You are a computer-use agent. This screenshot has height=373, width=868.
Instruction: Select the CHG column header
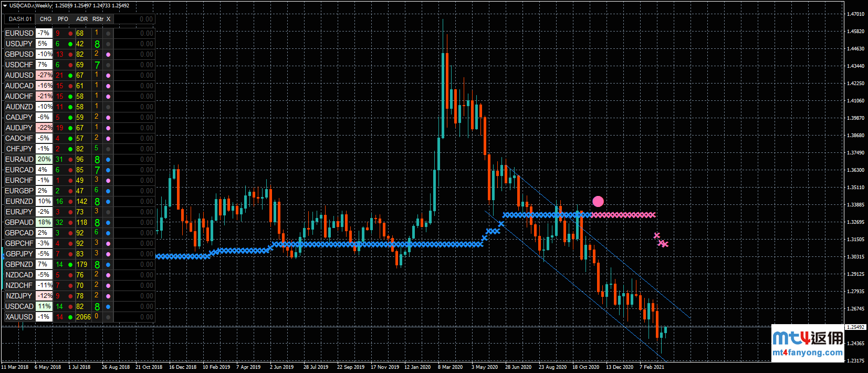click(x=46, y=19)
